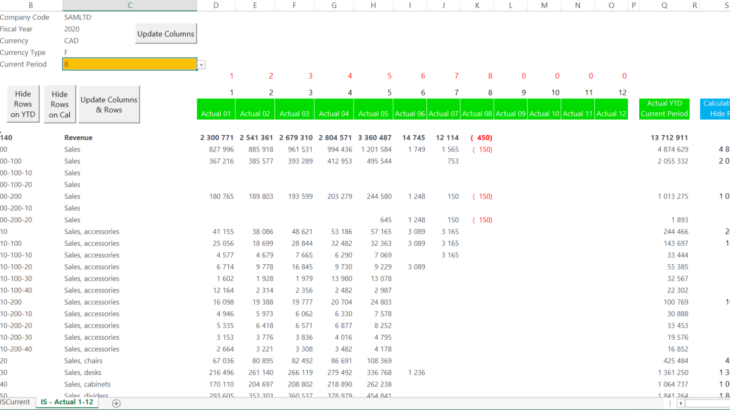Screen dimensions: 730x410
Task: Click the Update Columns button
Action: [166, 34]
